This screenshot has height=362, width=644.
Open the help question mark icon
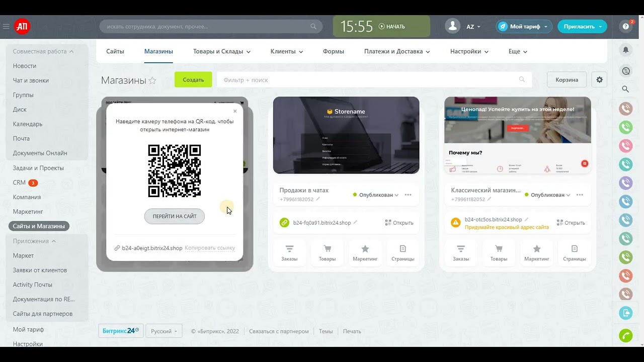pyautogui.click(x=626, y=27)
